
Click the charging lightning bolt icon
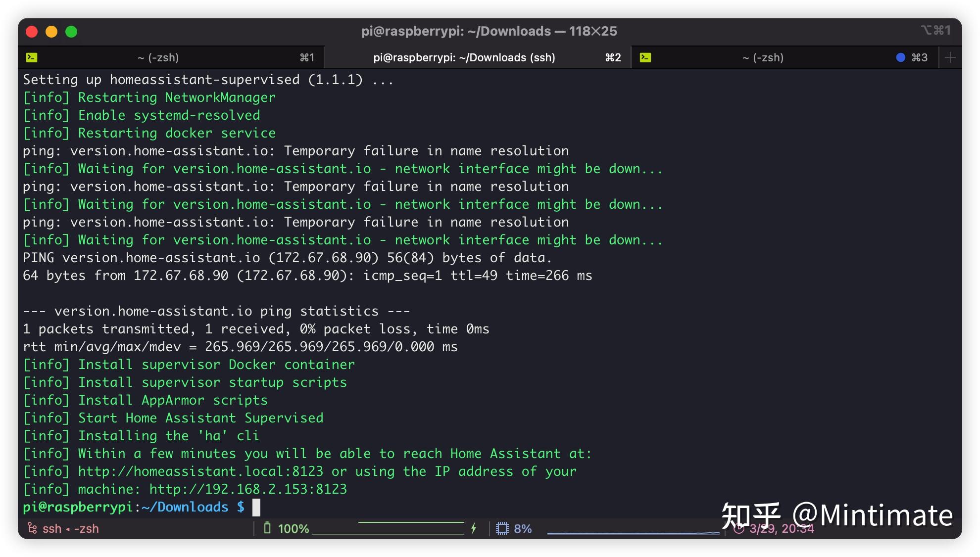(x=474, y=528)
